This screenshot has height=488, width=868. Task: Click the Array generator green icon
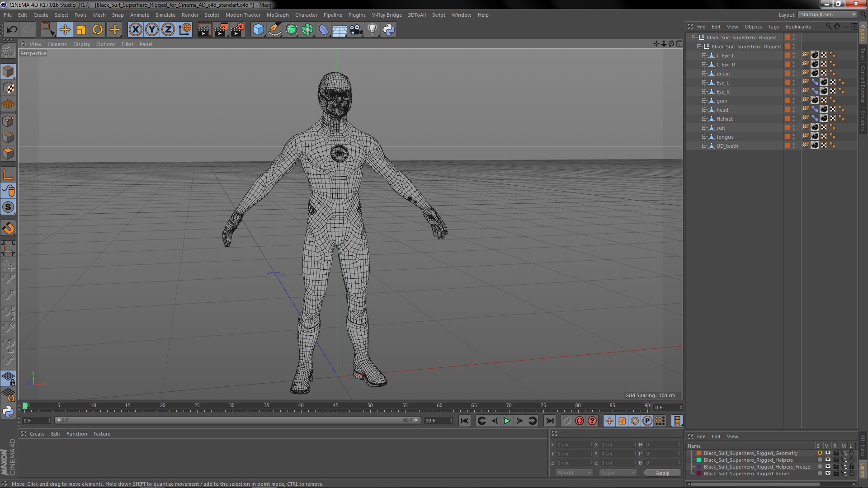291,30
